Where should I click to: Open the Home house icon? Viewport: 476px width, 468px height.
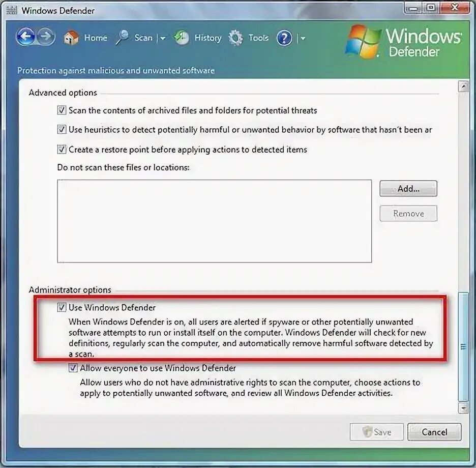coord(71,38)
